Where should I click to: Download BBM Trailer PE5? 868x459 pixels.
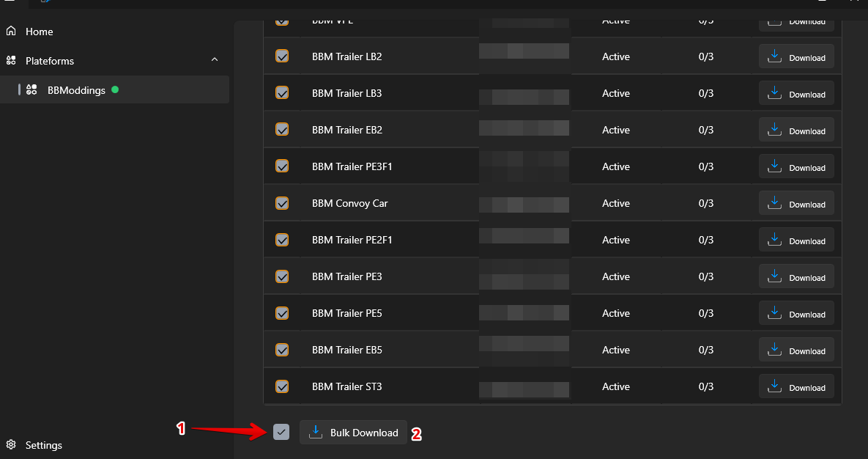click(x=796, y=313)
